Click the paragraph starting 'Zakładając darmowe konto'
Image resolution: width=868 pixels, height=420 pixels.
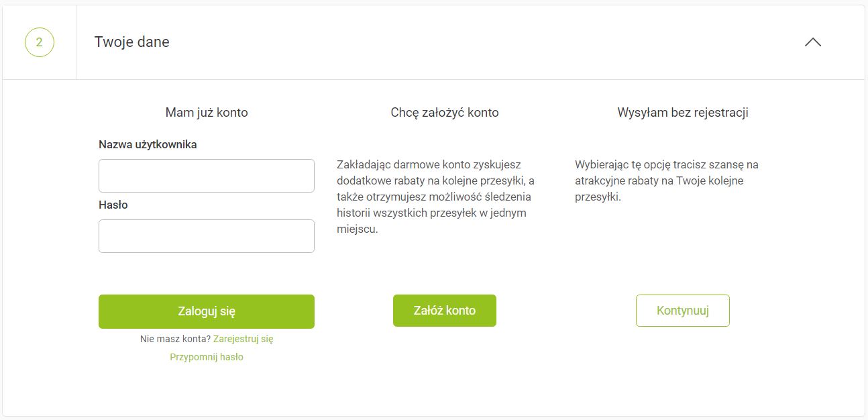pos(436,197)
